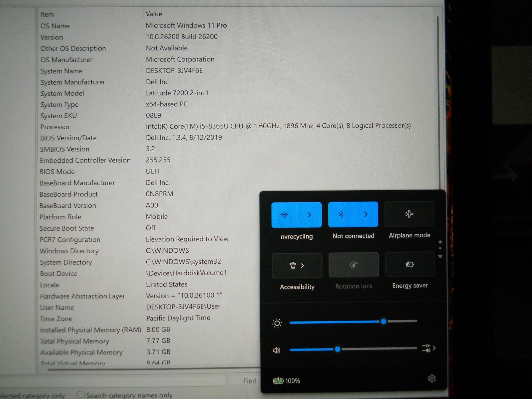Image resolution: width=532 pixels, height=399 pixels.
Task: Click the search text input field
Action: tap(112, 381)
